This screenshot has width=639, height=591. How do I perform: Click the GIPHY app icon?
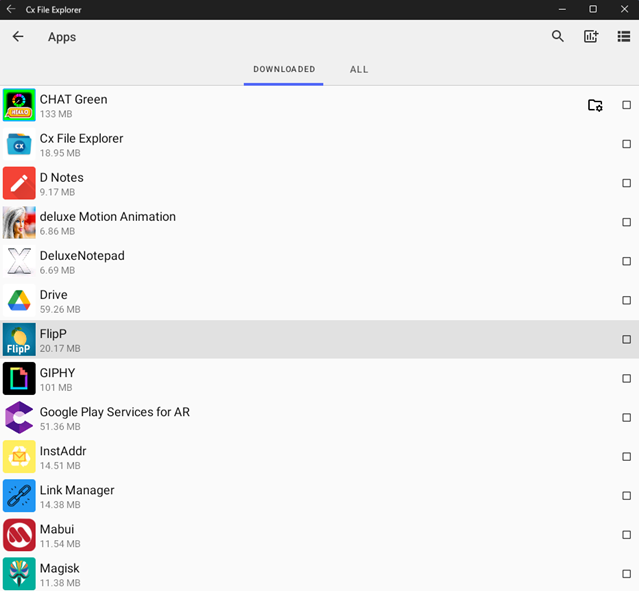19,379
